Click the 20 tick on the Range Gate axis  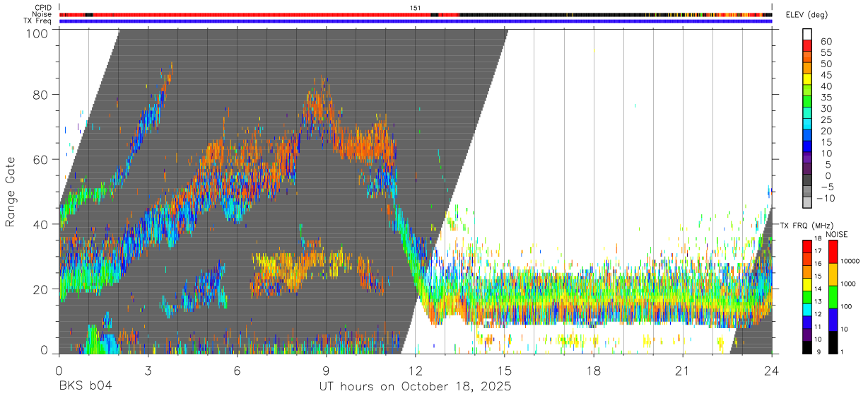coord(42,289)
